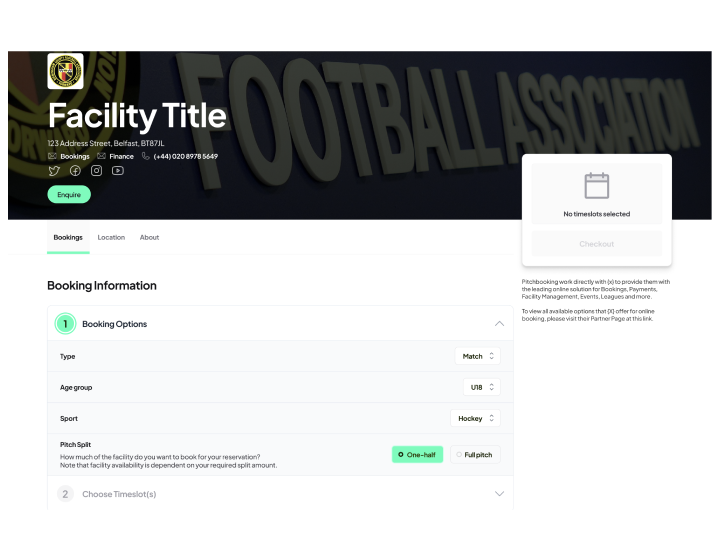Switch to the Location tab

click(111, 237)
